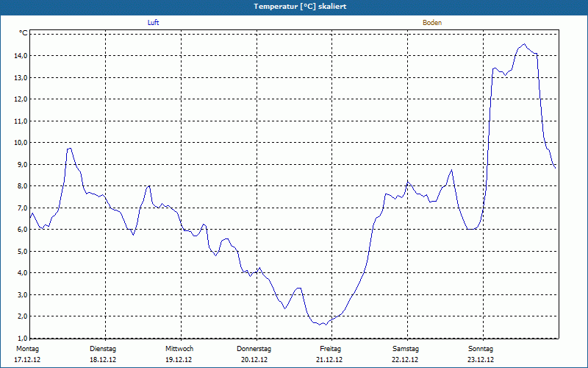The height and width of the screenshot is (368, 588).
Task: Click the 'Montag' day label
Action: click(27, 349)
